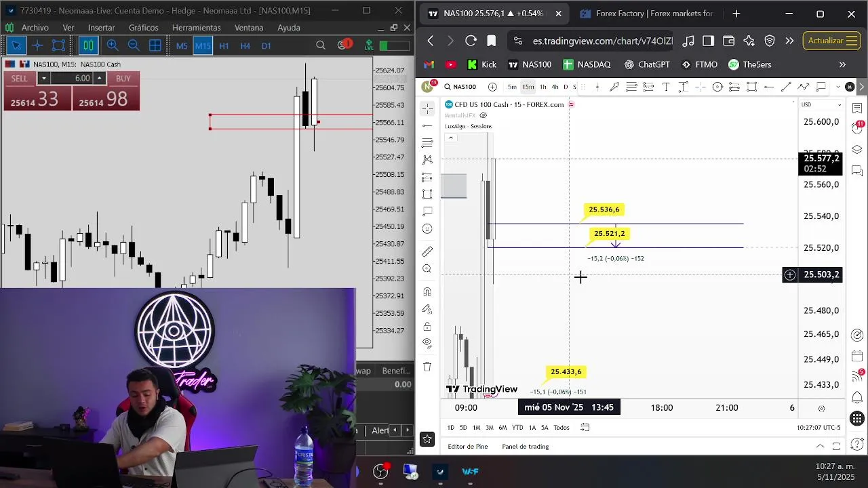The width and height of the screenshot is (868, 488).
Task: Switch MetaTrader chart to M5 timeframe
Action: point(182,45)
